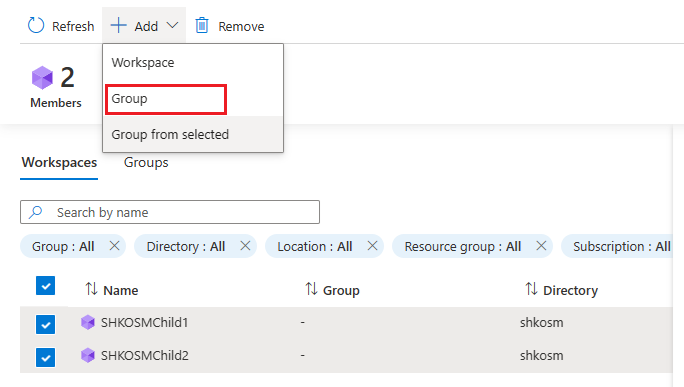
Task: Click the Members label
Action: point(56,103)
